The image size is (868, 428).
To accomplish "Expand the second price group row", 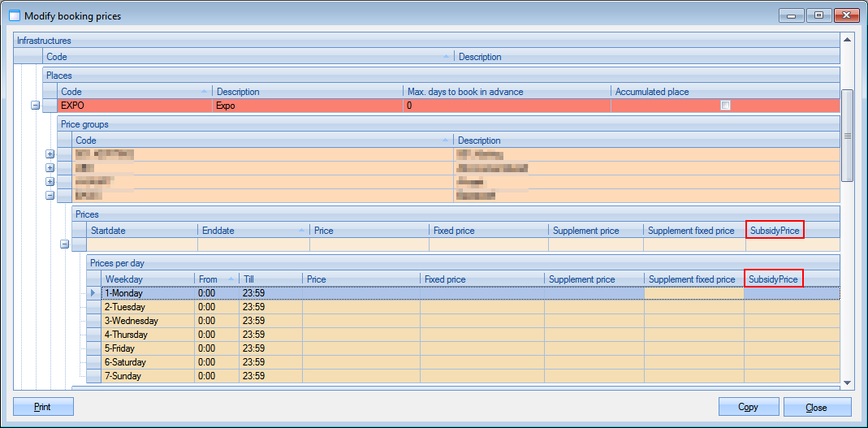I will [50, 168].
